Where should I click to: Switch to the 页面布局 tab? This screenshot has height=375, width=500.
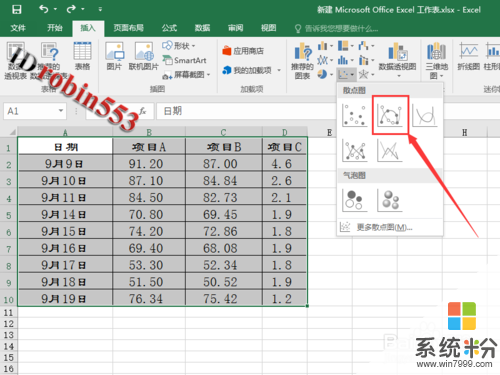[128, 28]
